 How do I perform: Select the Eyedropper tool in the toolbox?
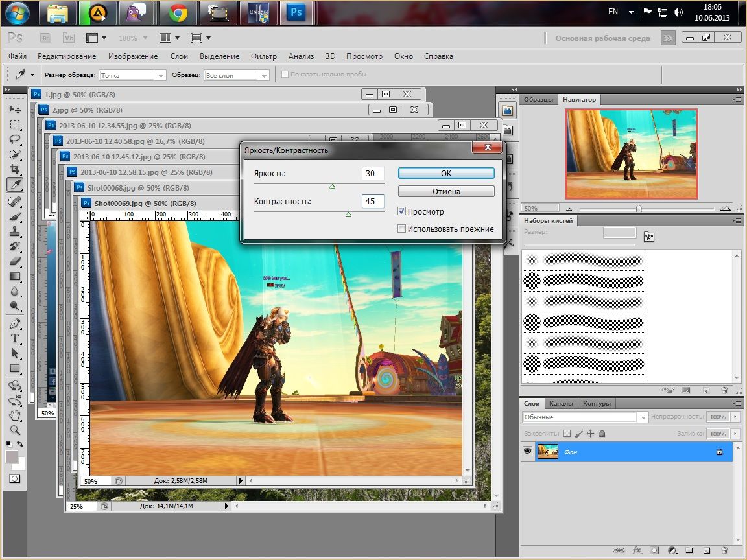coord(15,184)
